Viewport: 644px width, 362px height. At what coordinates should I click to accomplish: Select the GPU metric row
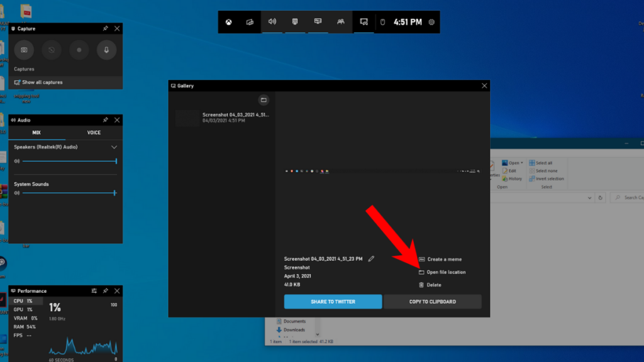click(26, 309)
